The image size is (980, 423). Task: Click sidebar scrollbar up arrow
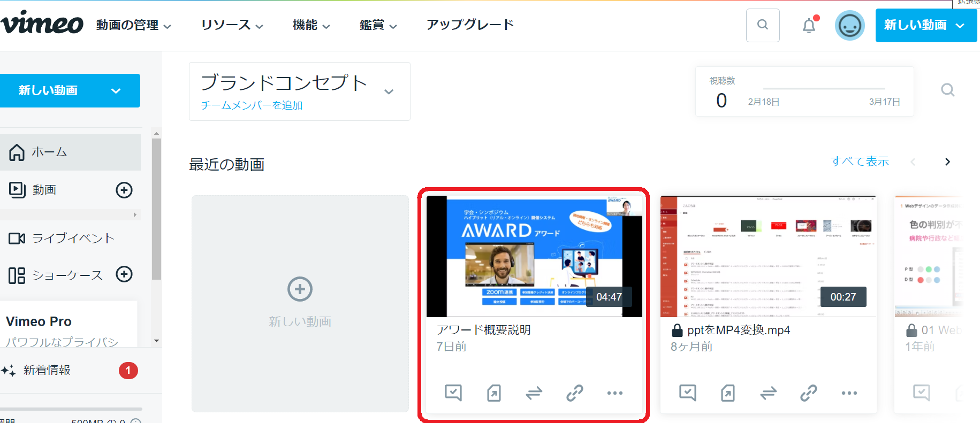click(156, 133)
